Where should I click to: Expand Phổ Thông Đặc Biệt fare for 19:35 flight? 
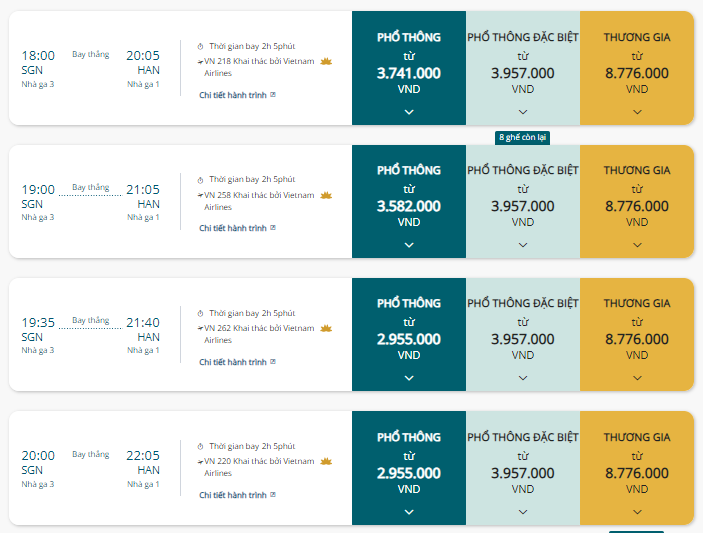coord(523,378)
